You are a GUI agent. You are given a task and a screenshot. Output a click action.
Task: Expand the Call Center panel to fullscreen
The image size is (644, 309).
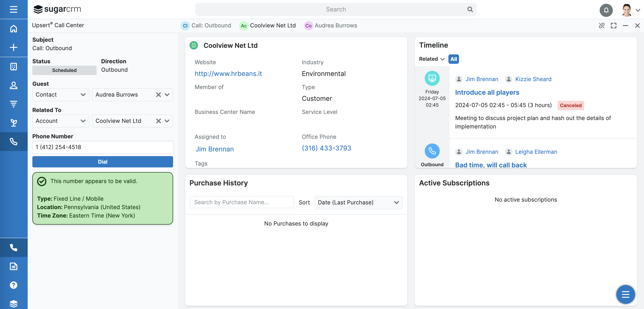614,26
